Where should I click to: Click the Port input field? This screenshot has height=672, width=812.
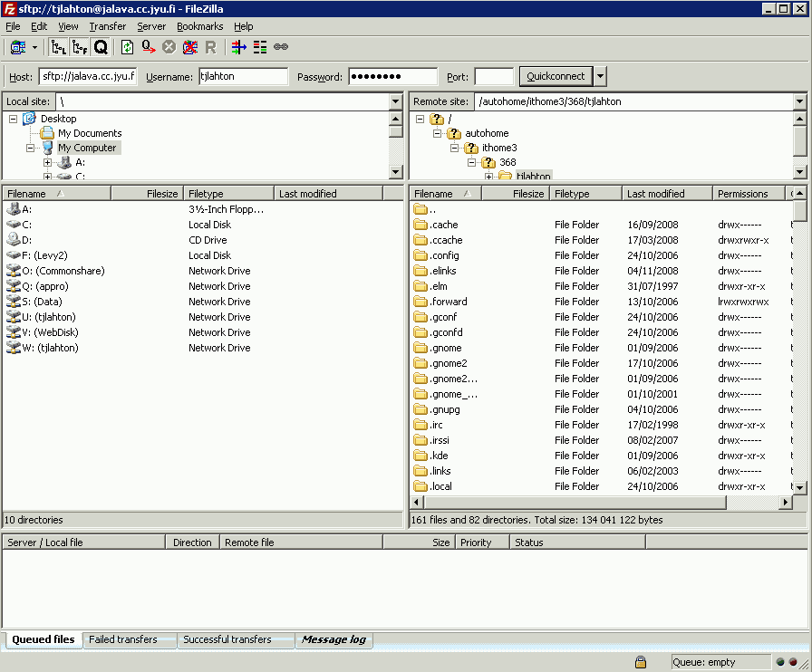point(494,77)
